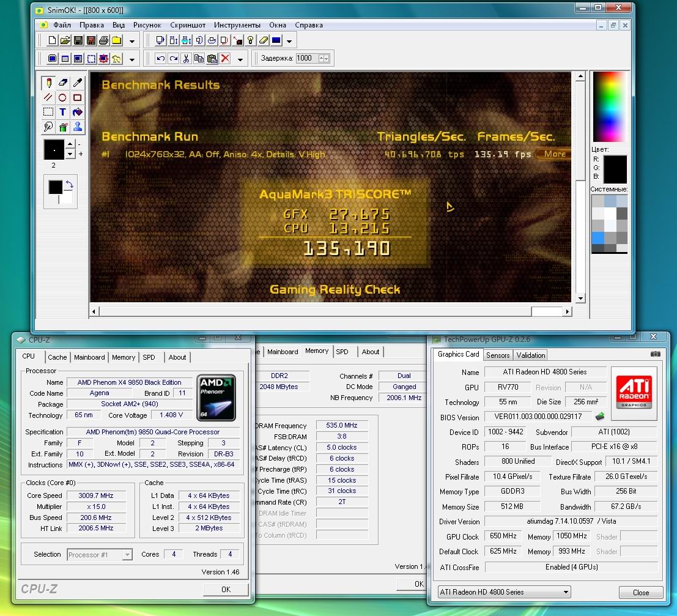
Task: Open the Файл menu
Action: [x=62, y=25]
